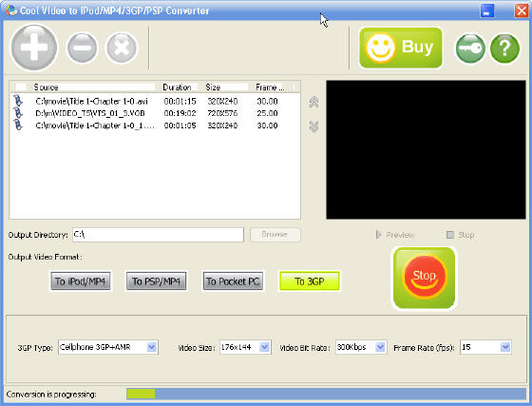The height and width of the screenshot is (406, 532).
Task: Click the 00:01:05 duration cell
Action: coord(180,126)
